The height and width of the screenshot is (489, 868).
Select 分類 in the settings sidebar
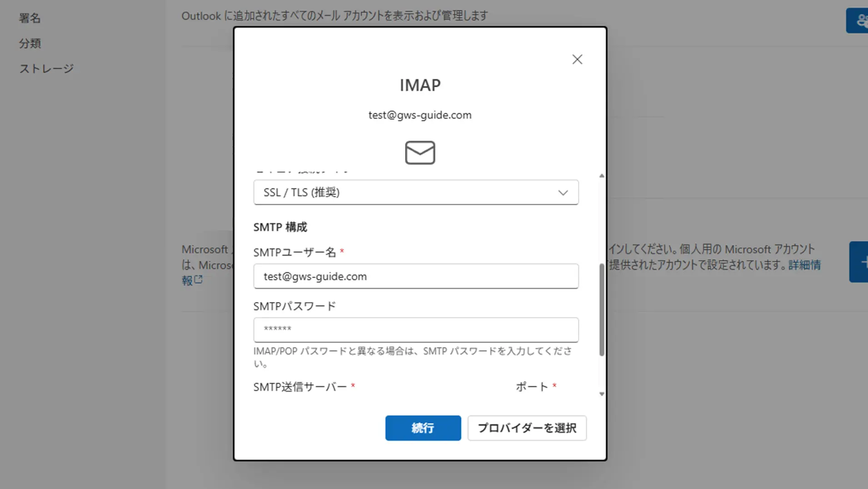click(30, 44)
